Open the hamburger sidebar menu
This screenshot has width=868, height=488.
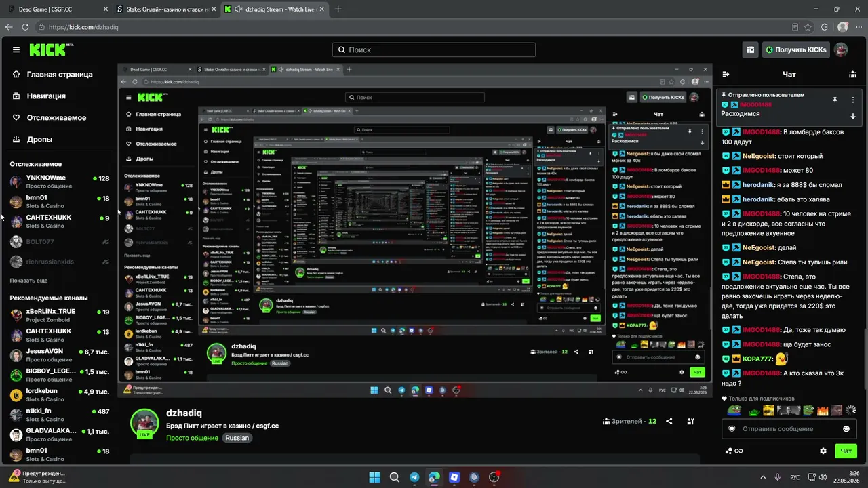(16, 49)
